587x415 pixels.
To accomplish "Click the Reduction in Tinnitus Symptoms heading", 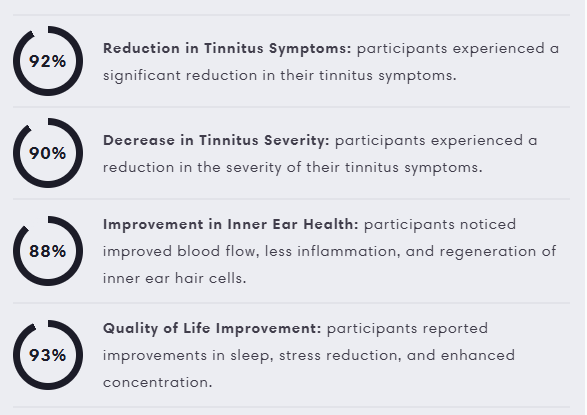I will (x=227, y=49).
